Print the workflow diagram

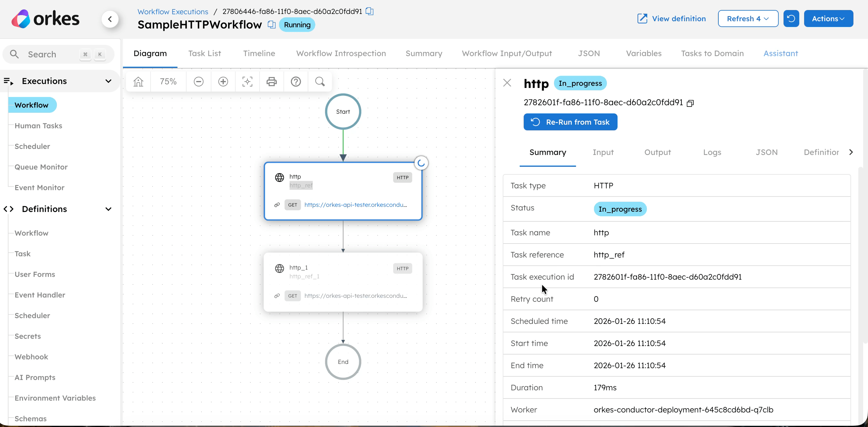point(272,81)
